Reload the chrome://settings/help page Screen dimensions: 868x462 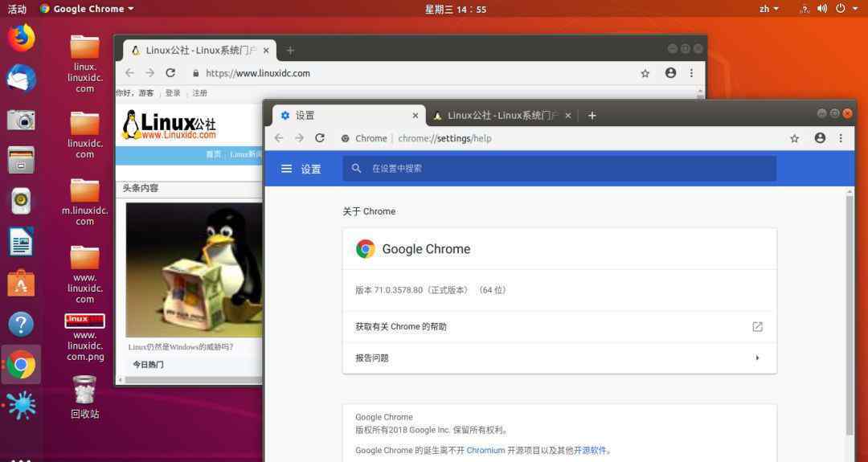pyautogui.click(x=319, y=138)
